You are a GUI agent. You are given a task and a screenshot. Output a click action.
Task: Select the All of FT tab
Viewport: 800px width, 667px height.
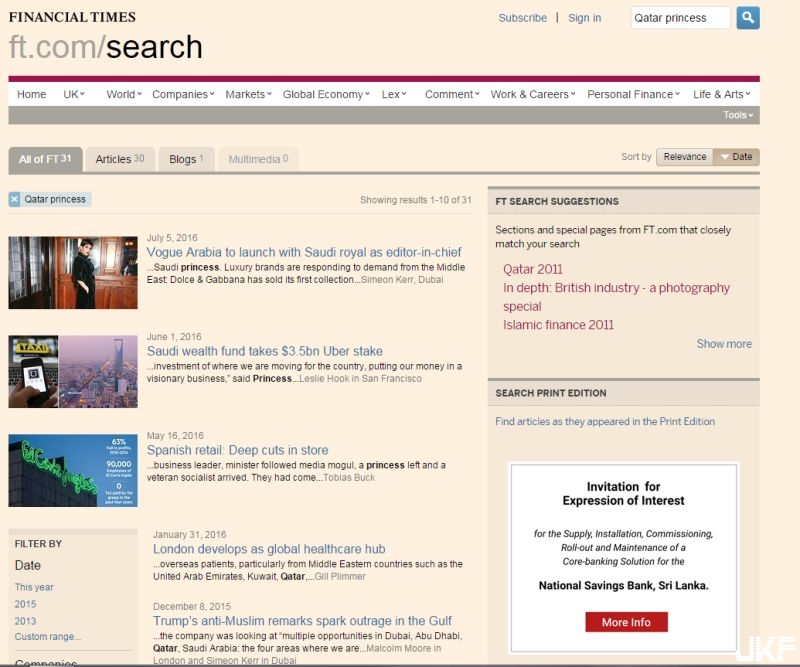(45, 159)
